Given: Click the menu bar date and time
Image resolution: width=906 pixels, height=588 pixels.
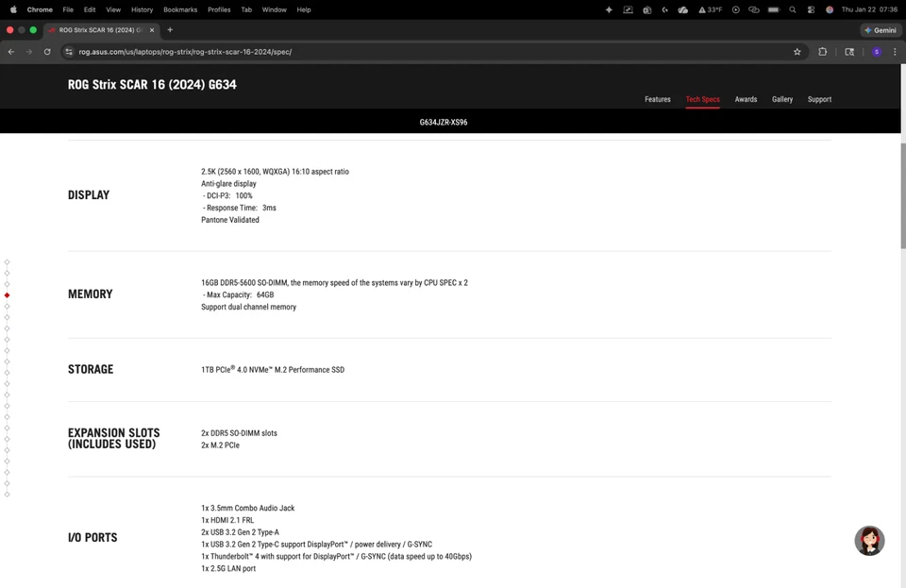Looking at the screenshot, I should pos(869,9).
